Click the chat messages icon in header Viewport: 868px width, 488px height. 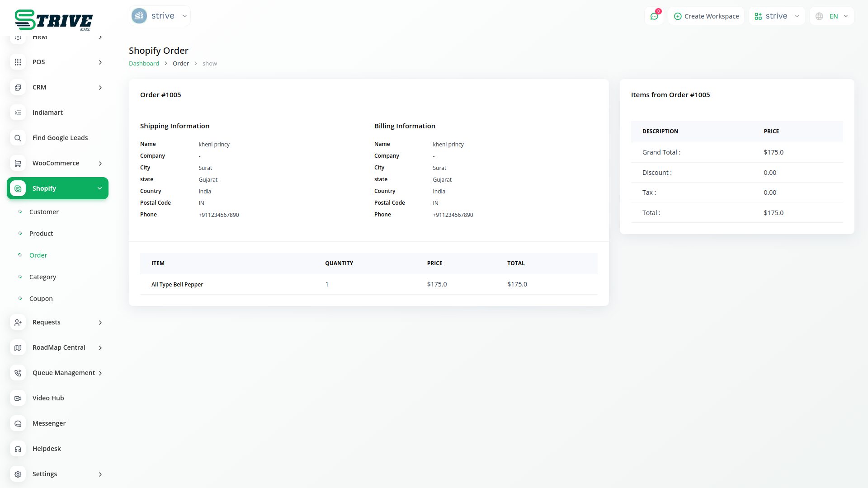point(654,16)
